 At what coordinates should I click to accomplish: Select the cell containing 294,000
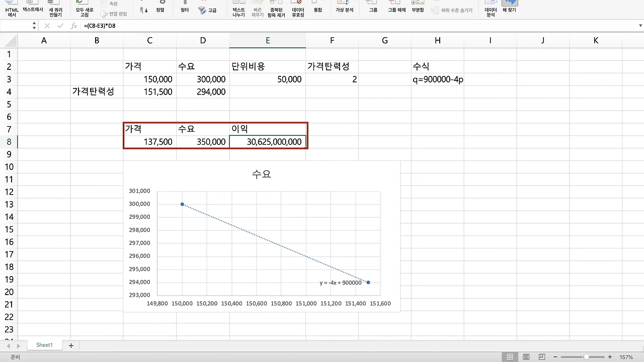[203, 92]
